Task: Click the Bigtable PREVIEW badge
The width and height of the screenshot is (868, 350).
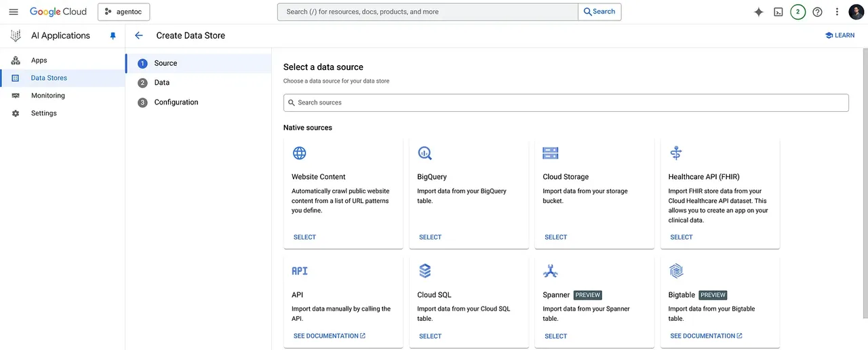Action: click(x=713, y=295)
